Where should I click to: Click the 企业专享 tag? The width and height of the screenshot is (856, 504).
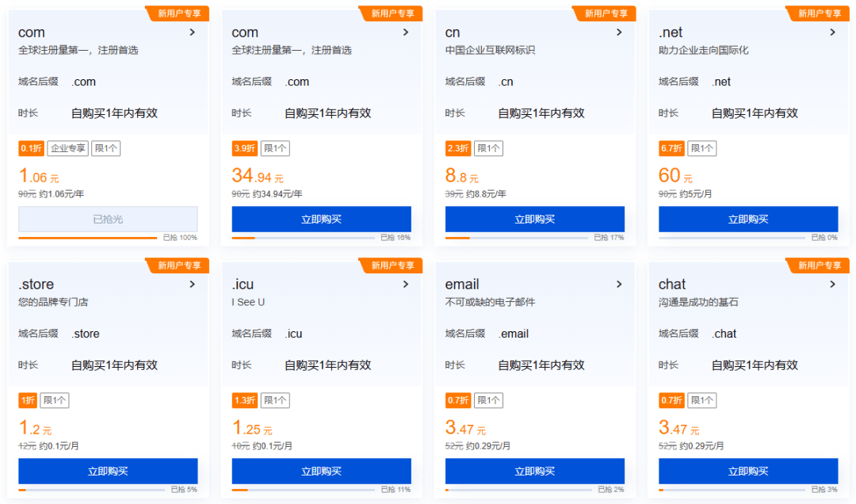[67, 148]
